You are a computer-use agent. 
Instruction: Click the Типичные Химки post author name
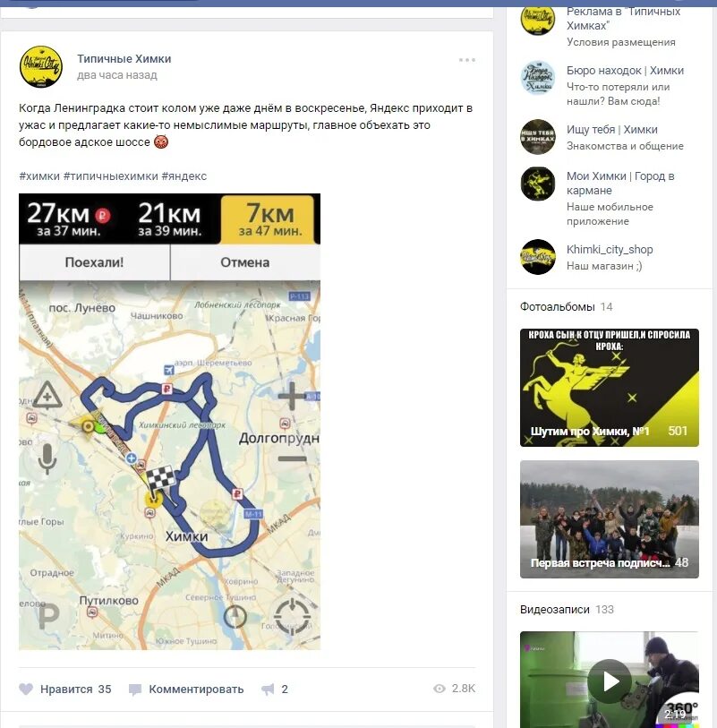(x=124, y=59)
